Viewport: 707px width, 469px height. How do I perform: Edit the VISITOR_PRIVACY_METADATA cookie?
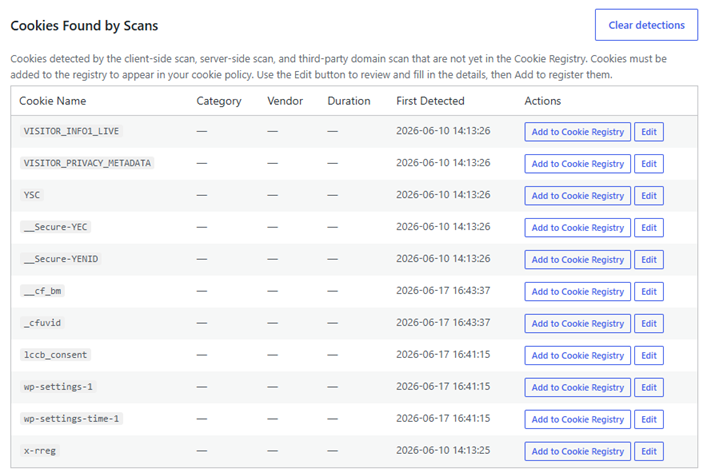click(x=649, y=164)
